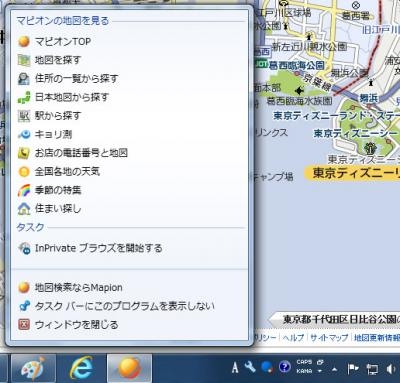Open language bar options small down arrow
This screenshot has width=400, height=383.
320,371
